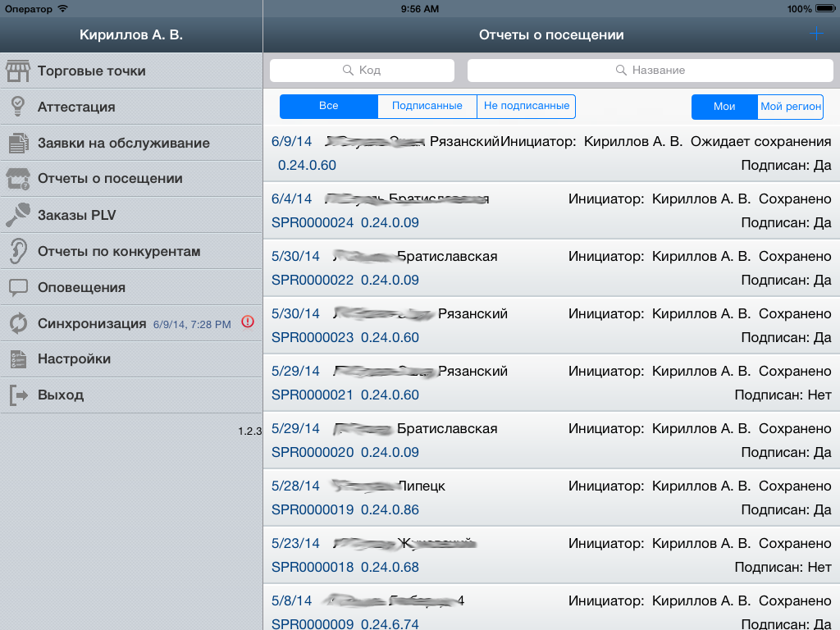This screenshot has width=840, height=630.
Task: Click the Отчеты о посещении storefront icon
Action: [18, 179]
